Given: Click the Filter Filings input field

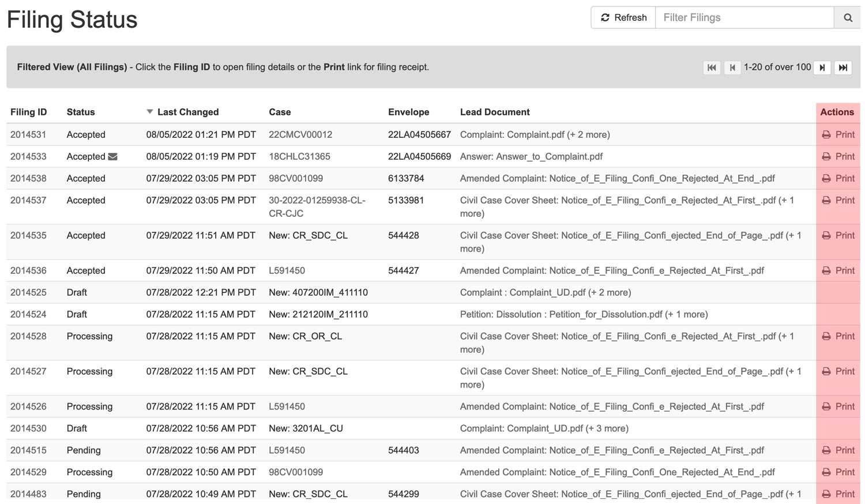Looking at the screenshot, I should coord(744,17).
